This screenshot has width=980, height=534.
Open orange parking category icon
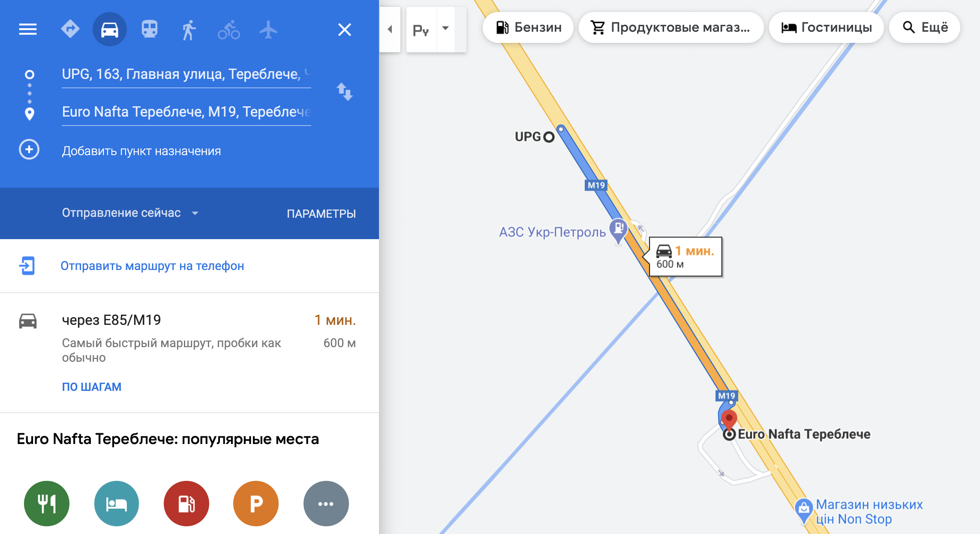click(x=256, y=504)
